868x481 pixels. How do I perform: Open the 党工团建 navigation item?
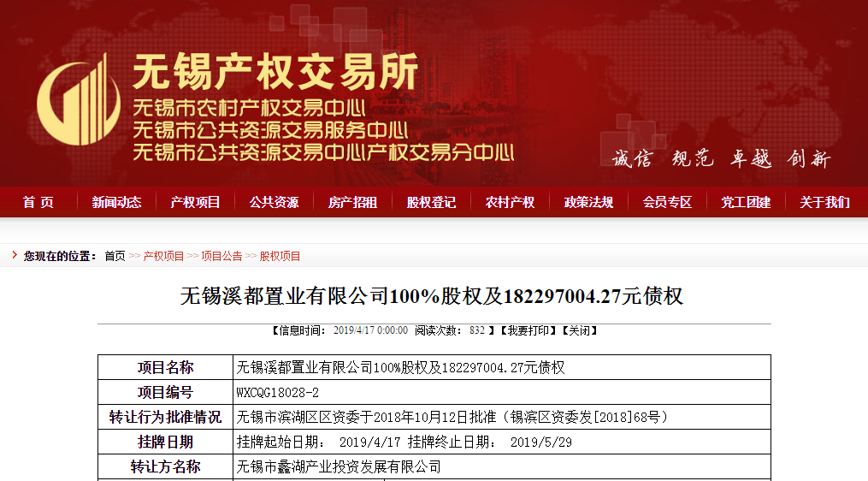pyautogui.click(x=746, y=202)
